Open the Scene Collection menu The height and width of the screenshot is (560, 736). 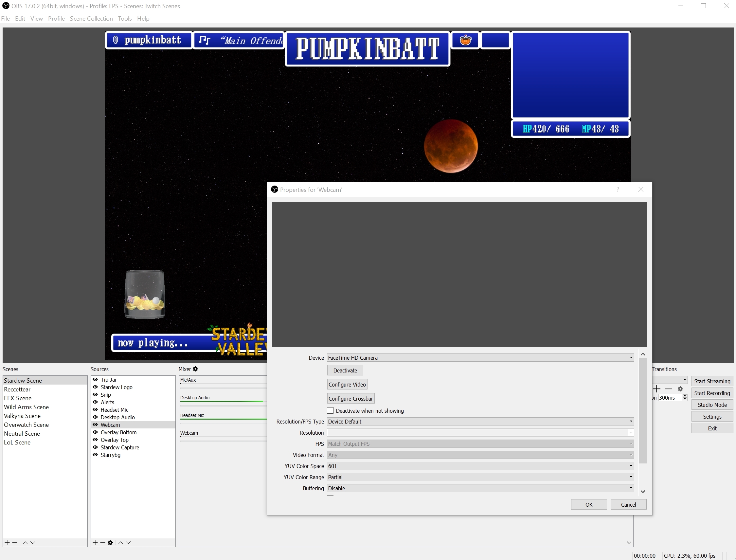pos(91,19)
